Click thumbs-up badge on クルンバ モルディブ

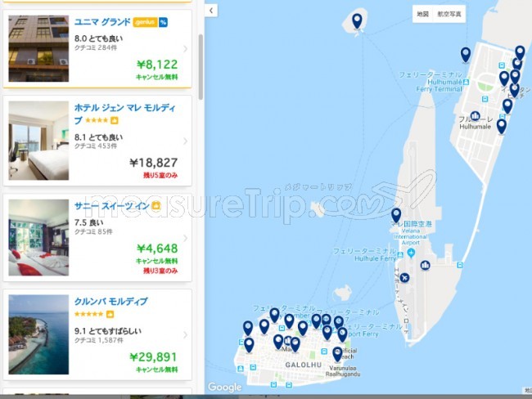[110, 314]
